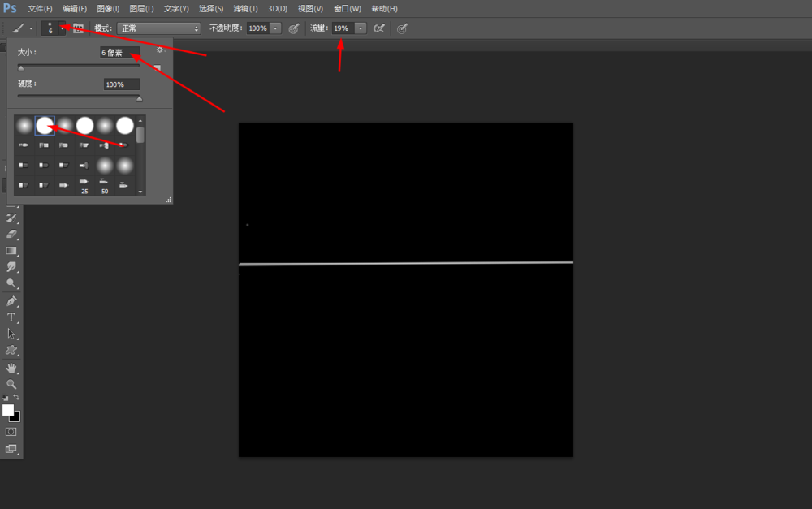Toggle airbrush build-up next to flow
The height and width of the screenshot is (509, 812).
coord(379,28)
